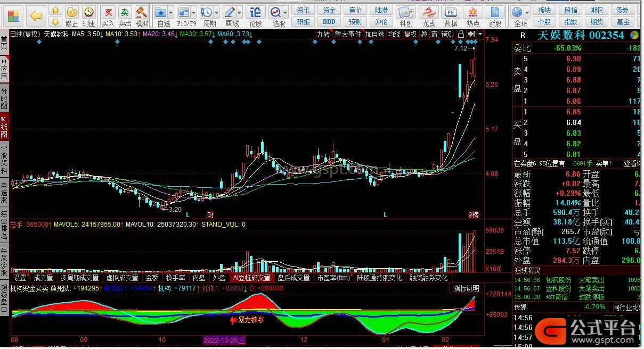The image size is (644, 349).
Task: Switch to the 成交量 indicator tab
Action: click(43, 278)
